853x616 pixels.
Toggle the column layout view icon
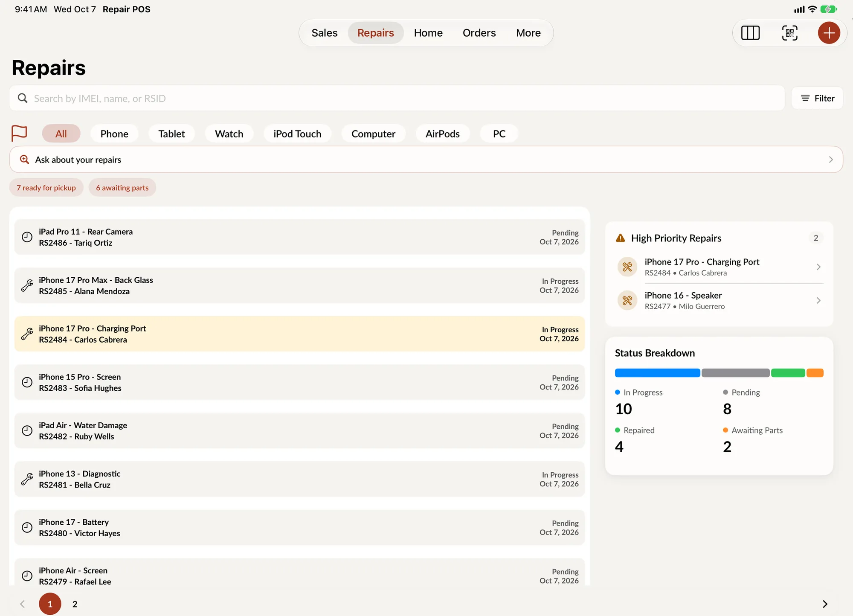coord(750,33)
